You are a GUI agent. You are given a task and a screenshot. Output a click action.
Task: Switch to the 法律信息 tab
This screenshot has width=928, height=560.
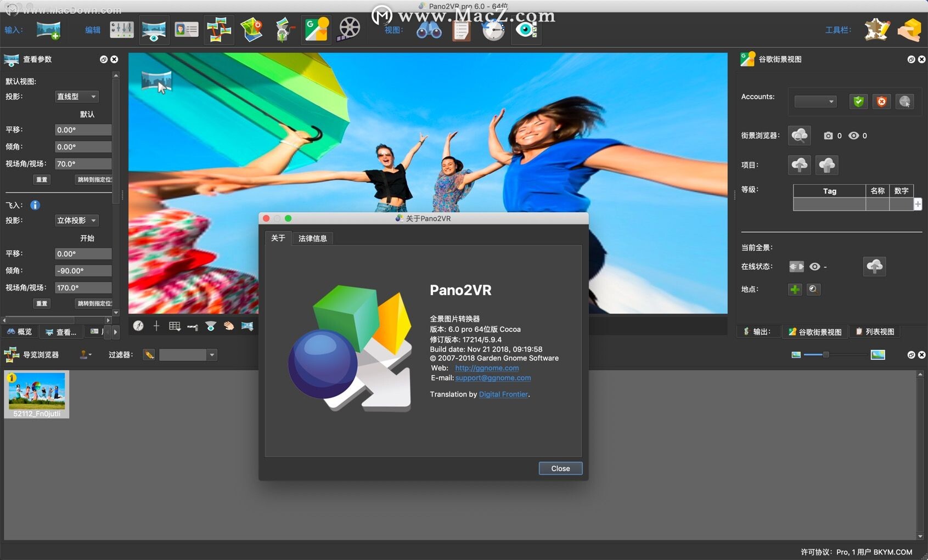[313, 238]
